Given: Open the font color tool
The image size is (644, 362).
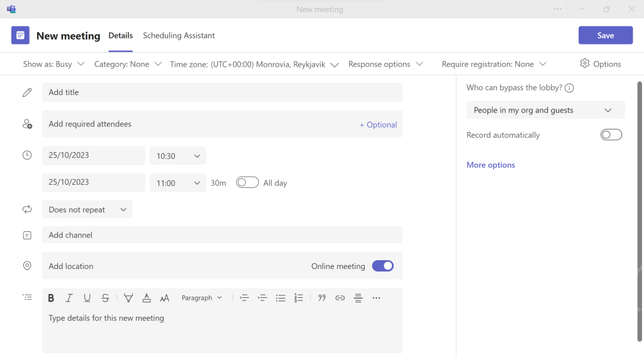Looking at the screenshot, I should pos(146,298).
